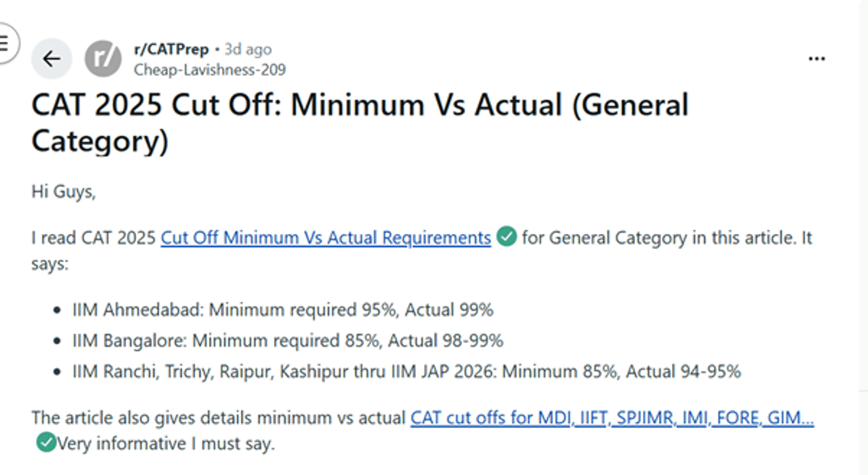This screenshot has height=475, width=868.
Task: Click the r/ subreddit avatar icon
Action: pyautogui.click(x=103, y=59)
